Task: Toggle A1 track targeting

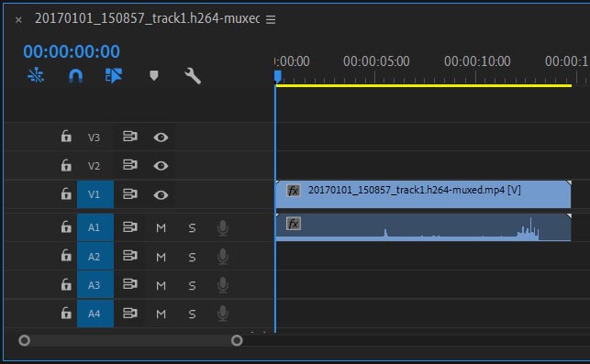Action: click(95, 227)
